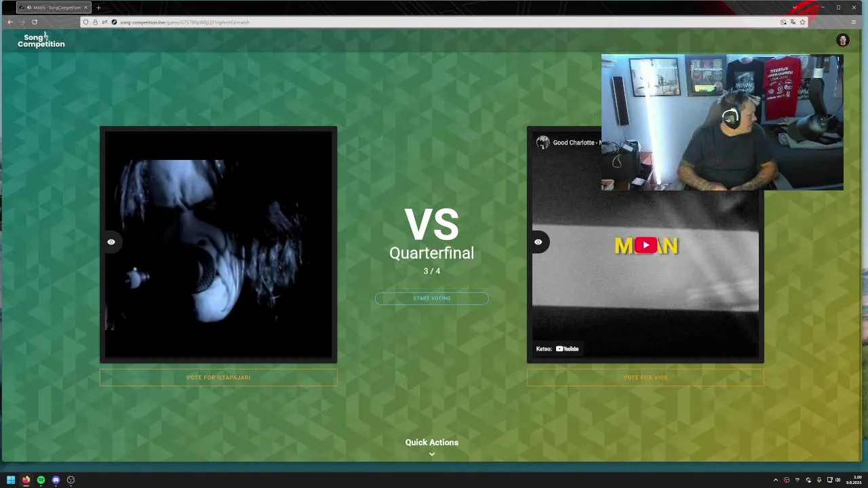Toggle visibility of the Good Charlotte video
868x488 pixels.
coord(538,242)
